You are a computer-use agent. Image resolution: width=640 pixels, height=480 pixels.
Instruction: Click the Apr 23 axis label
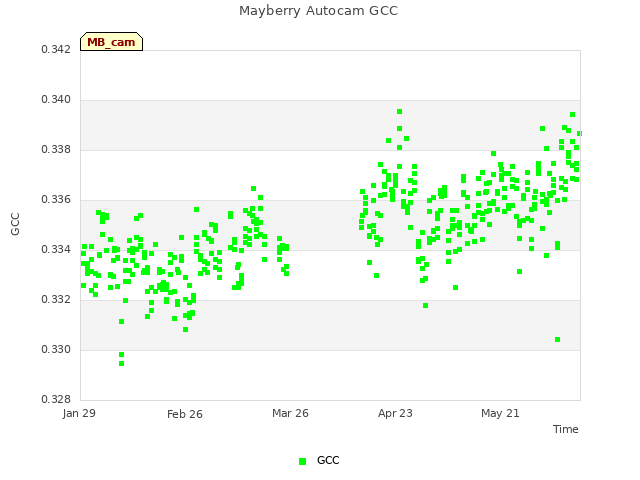pyautogui.click(x=395, y=413)
